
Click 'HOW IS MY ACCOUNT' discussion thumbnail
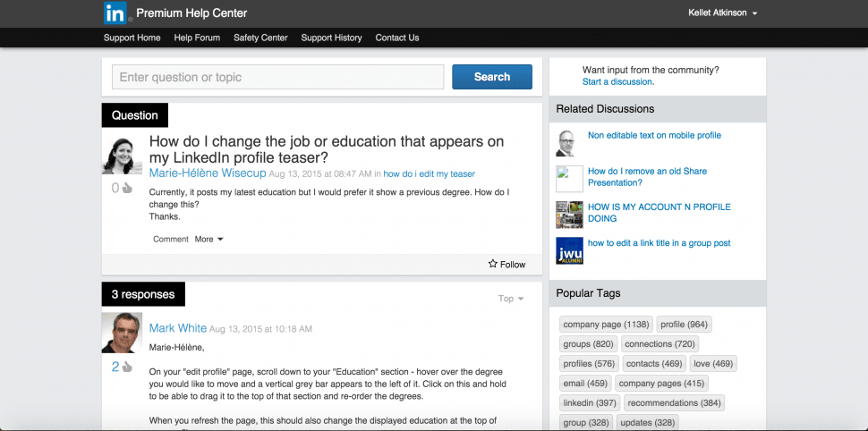(x=569, y=215)
